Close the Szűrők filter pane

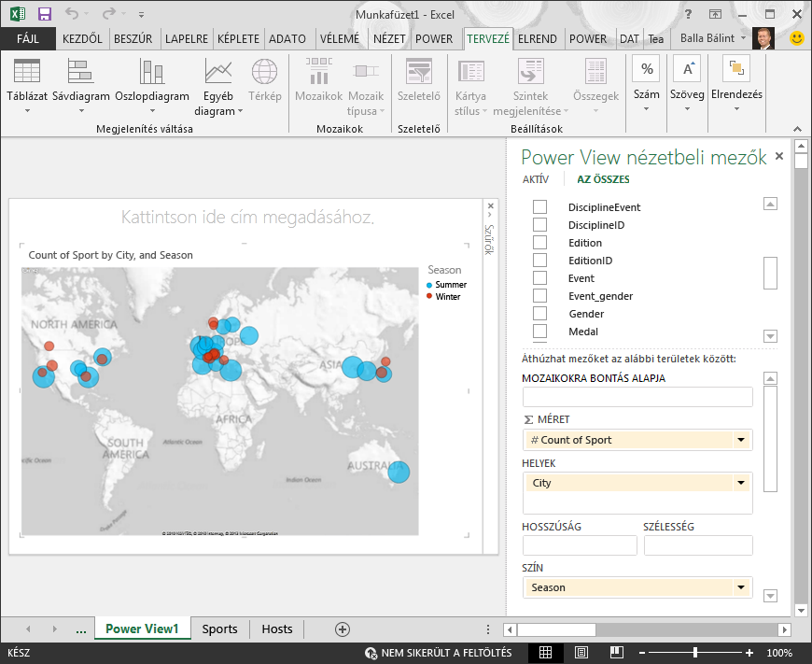tap(490, 205)
